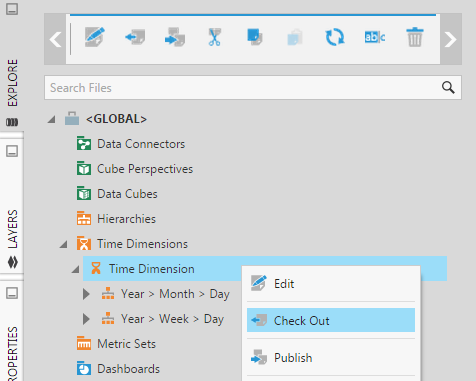The height and width of the screenshot is (381, 476).
Task: Choose Check Out from context menu
Action: pos(331,320)
